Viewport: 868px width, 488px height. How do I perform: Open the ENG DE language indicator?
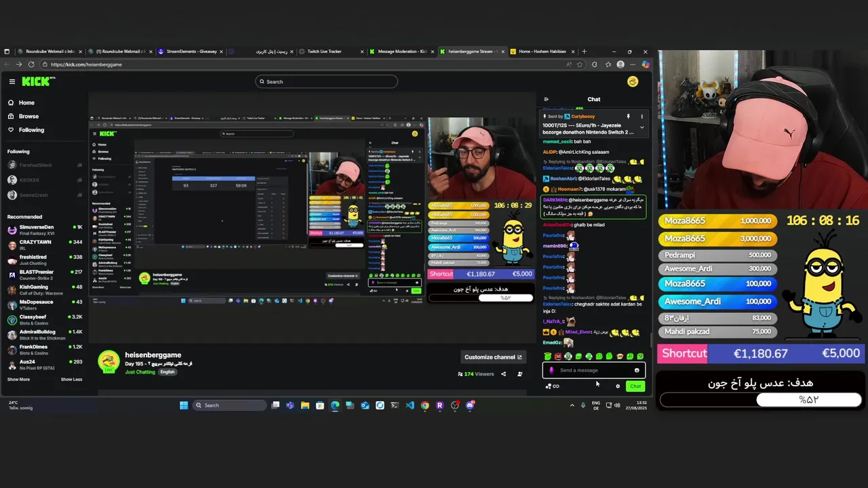596,405
